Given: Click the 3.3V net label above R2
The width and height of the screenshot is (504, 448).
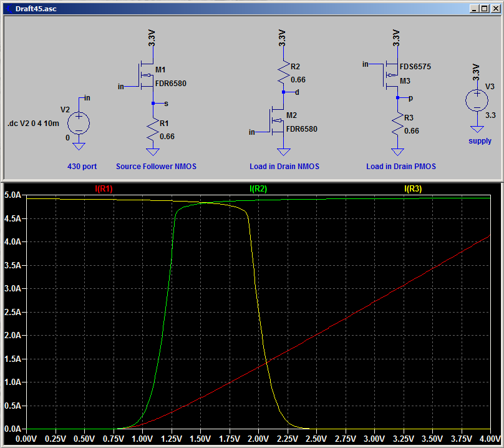Looking at the screenshot, I should 282,38.
